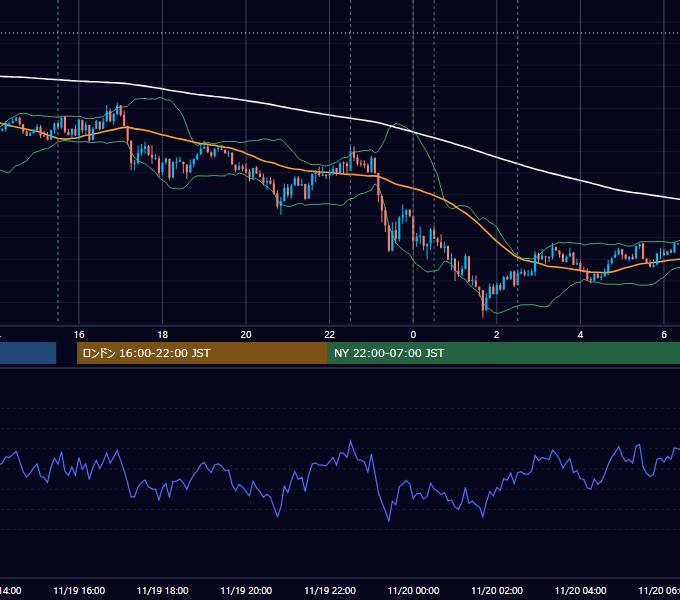680x600 pixels.
Task: Click hour label 2 on upper axis
Action: (497, 335)
